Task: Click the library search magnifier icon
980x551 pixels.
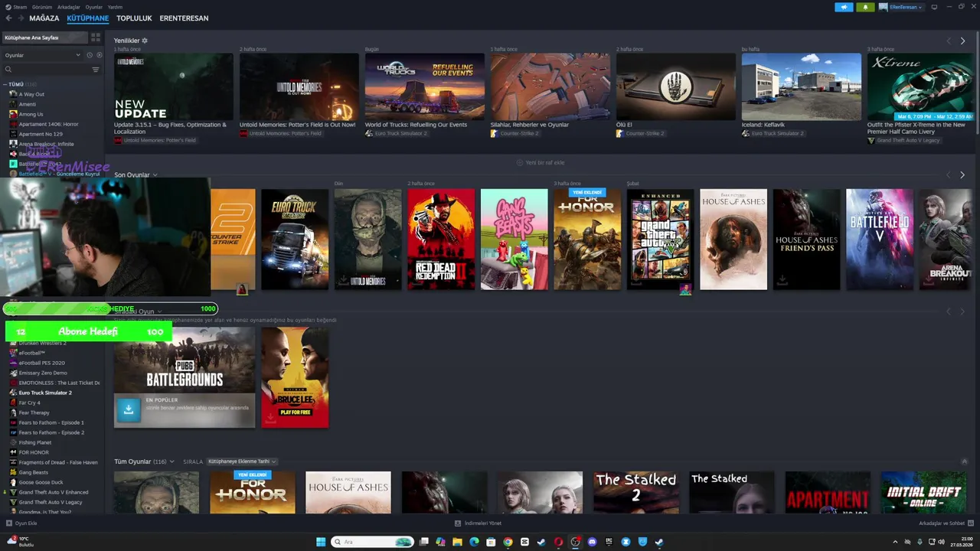Action: point(8,70)
